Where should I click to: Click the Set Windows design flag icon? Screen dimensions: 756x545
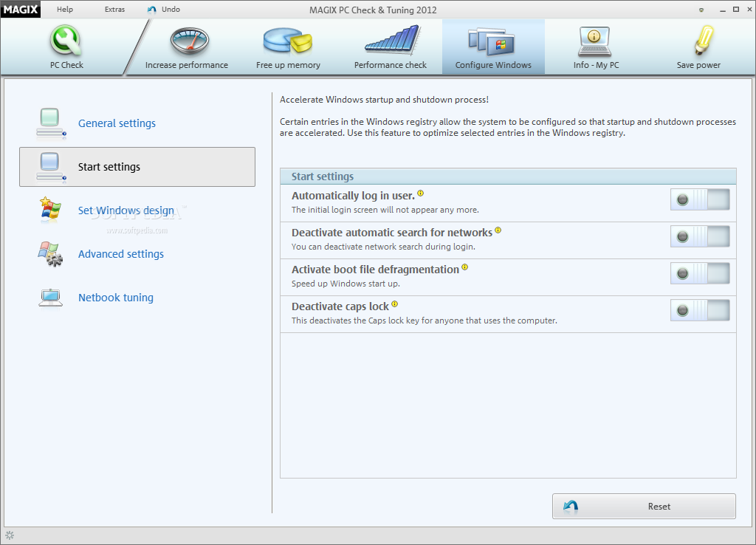51,210
